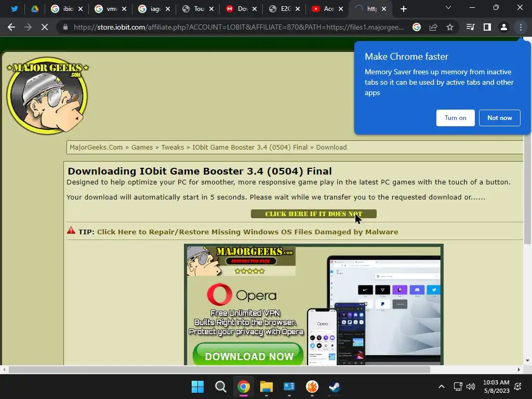Close the 'iagc' tab
Screen dimensions: 532x399
pos(168,9)
